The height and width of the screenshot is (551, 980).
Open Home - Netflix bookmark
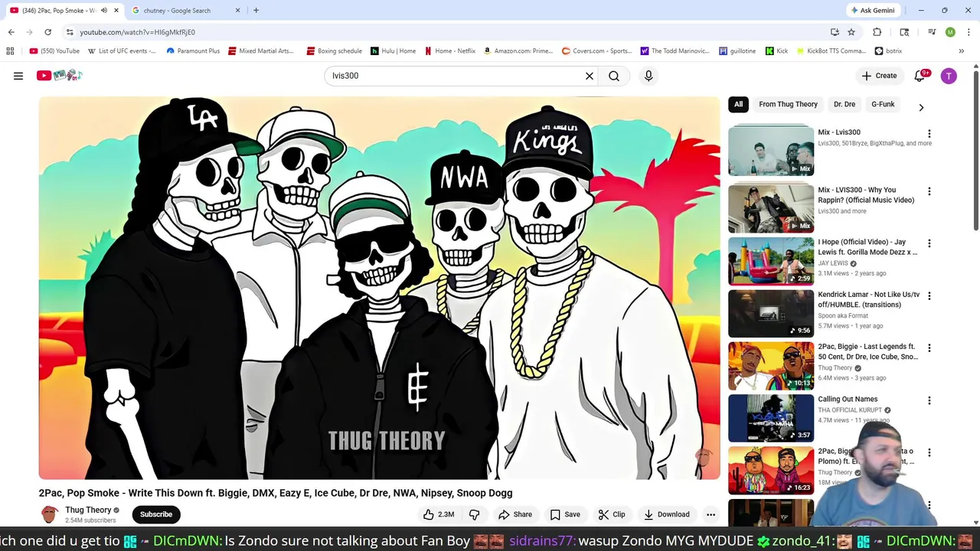pos(450,51)
